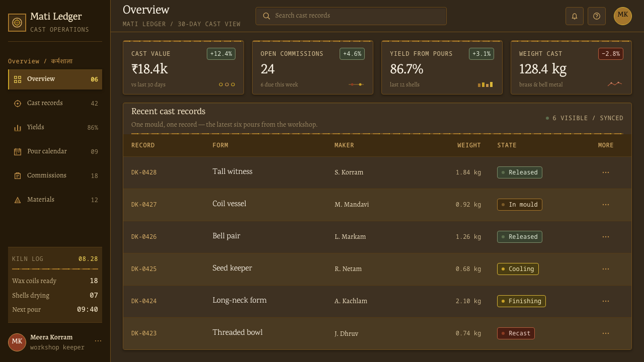Open more options for record DK-0425
This screenshot has width=644, height=362.
tap(606, 269)
